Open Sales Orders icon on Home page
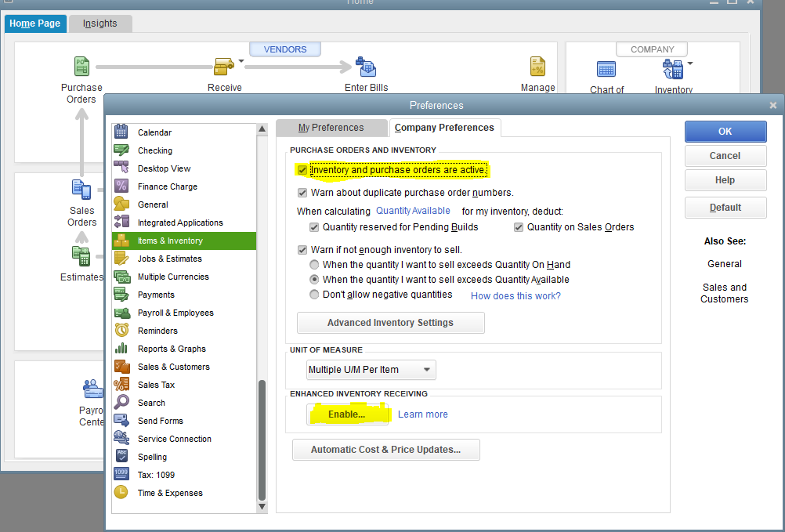The width and height of the screenshot is (785, 532). pyautogui.click(x=81, y=190)
